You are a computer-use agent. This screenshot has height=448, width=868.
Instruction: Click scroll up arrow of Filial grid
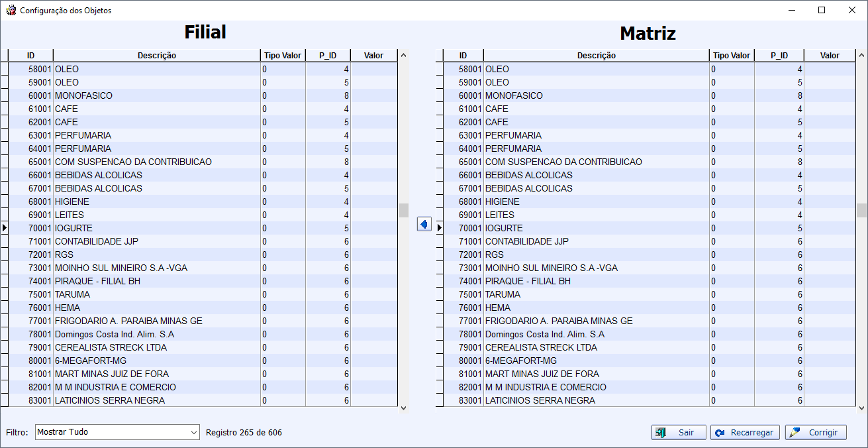(x=403, y=56)
